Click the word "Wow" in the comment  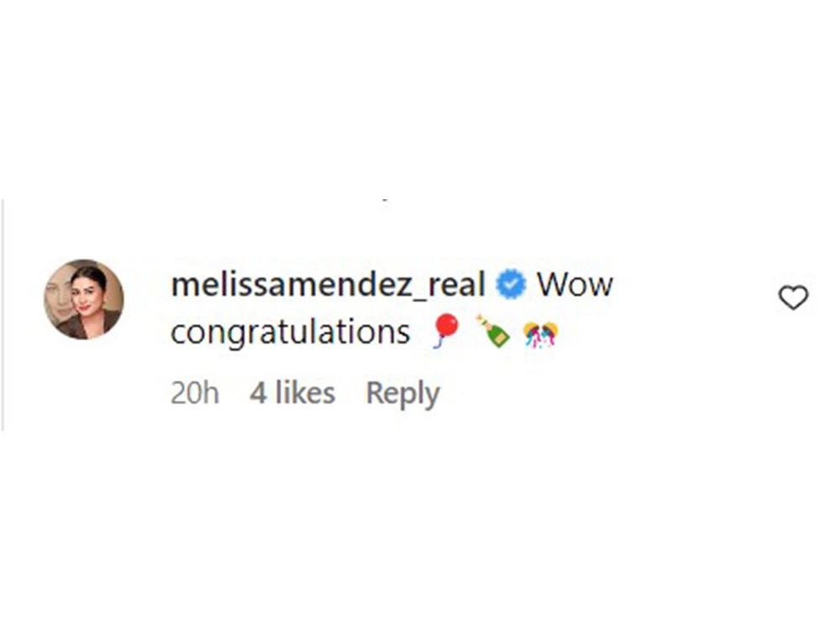(575, 284)
